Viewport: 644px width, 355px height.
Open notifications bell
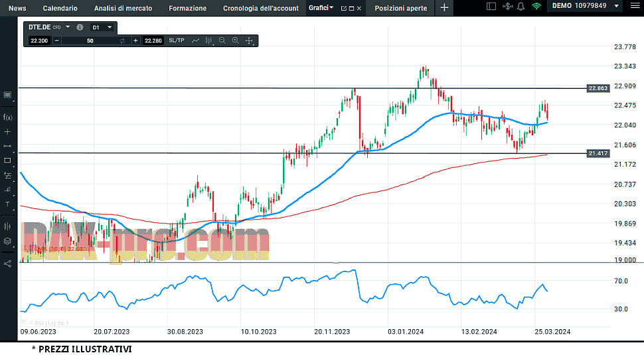(x=521, y=6)
